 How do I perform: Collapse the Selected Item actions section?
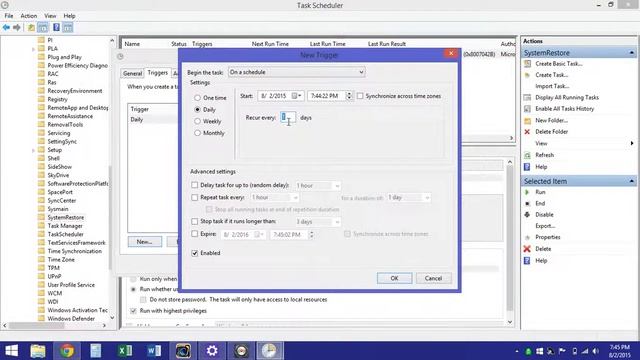(631, 181)
